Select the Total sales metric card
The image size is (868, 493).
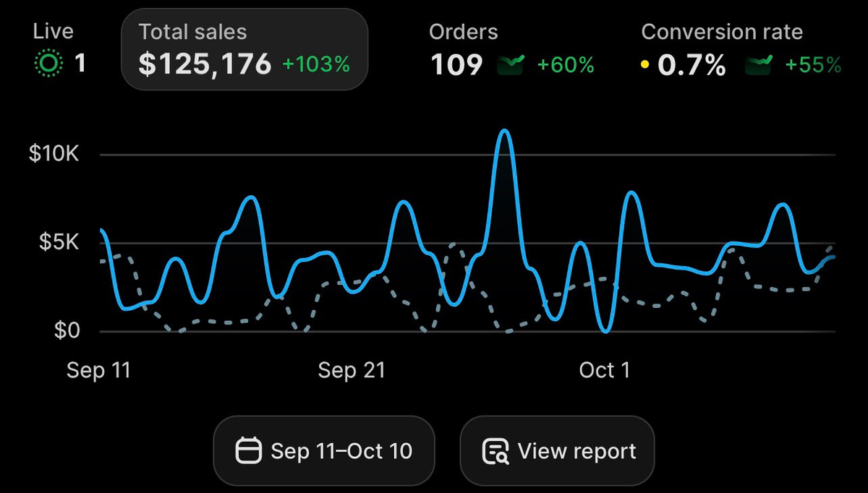[244, 49]
